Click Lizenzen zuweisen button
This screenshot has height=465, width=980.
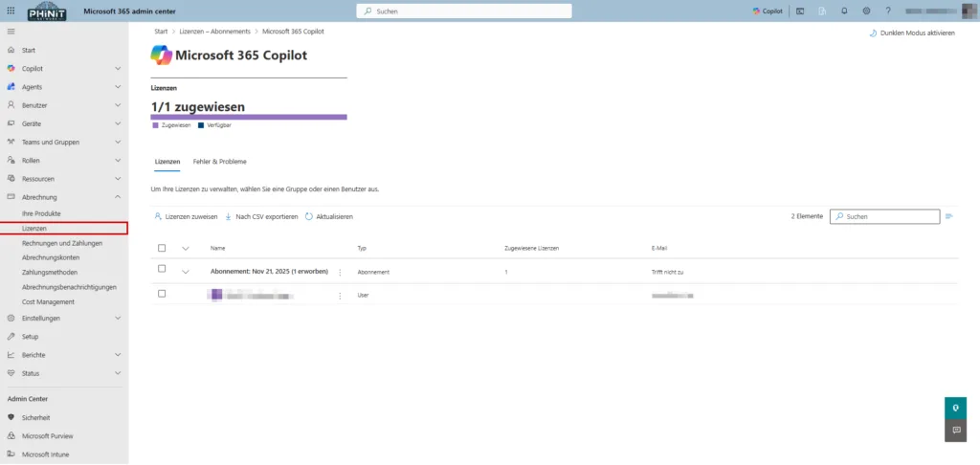click(x=186, y=217)
